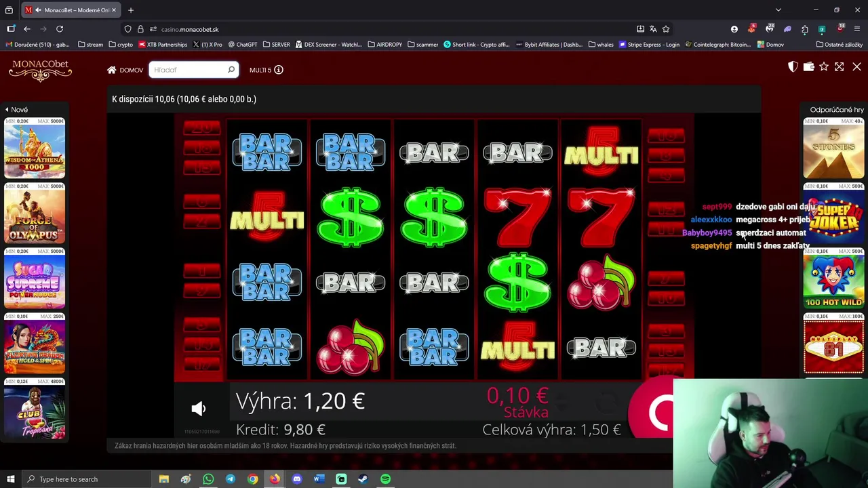Open the crypto bookmarks folder
868x488 pixels.
tap(121, 45)
